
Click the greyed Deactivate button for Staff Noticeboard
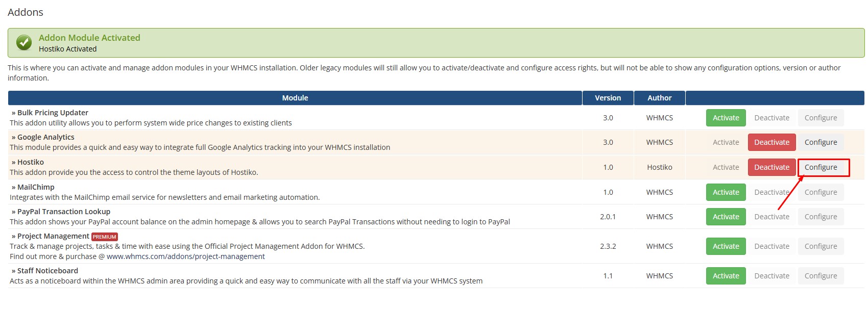coord(771,276)
